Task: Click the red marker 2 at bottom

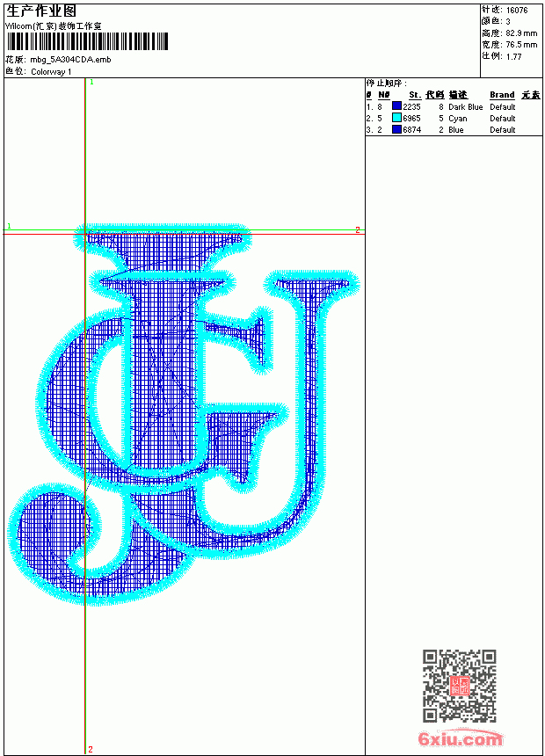Action: coord(91,749)
